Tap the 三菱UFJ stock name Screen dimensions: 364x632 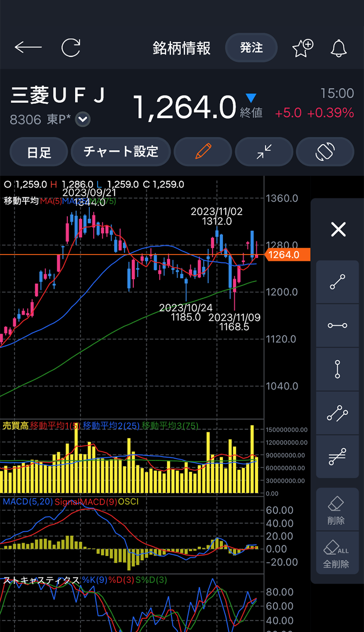point(58,96)
